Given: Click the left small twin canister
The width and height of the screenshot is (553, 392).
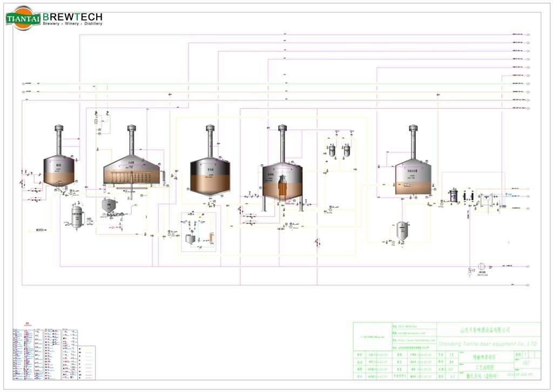Looking at the screenshot, I should (x=332, y=150).
